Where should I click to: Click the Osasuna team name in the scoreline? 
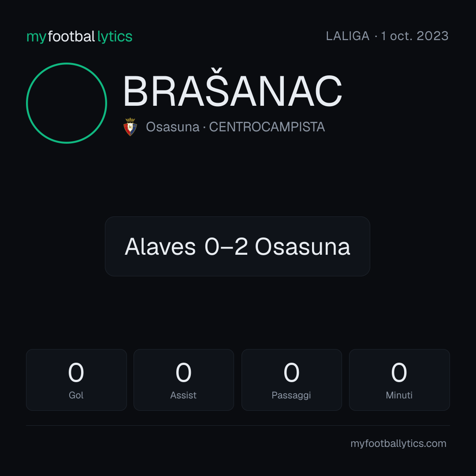tap(302, 246)
